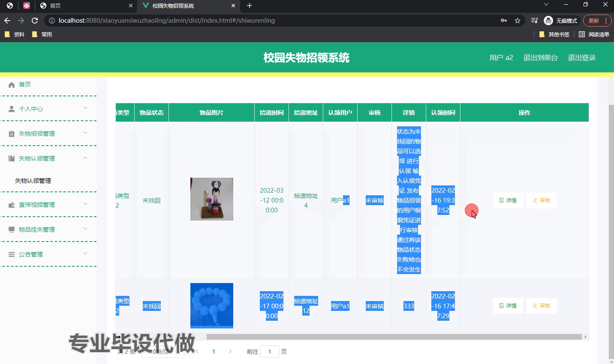Open the incognito 无痕模式 profile icon
This screenshot has height=364, width=614.
coord(560,21)
